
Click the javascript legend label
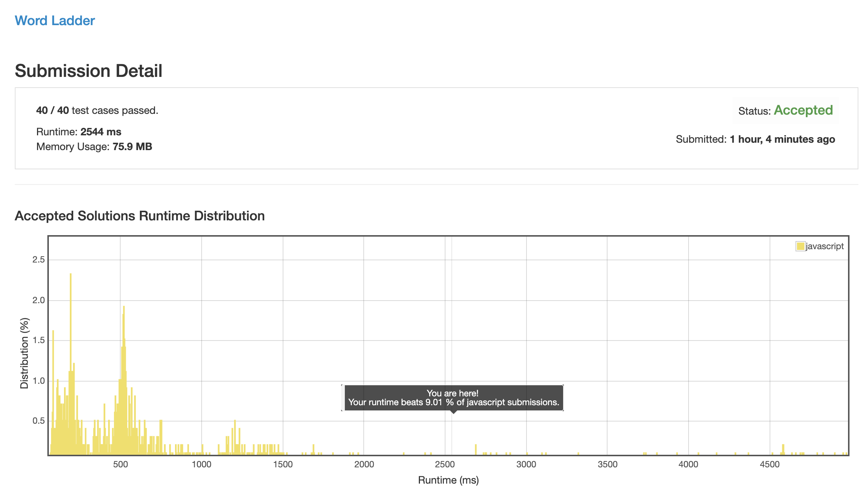click(x=825, y=246)
